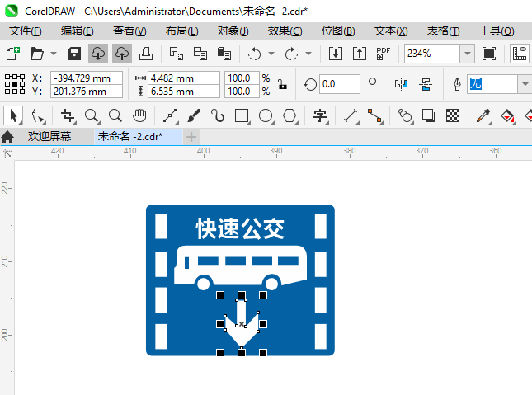Select the Polygon tool
This screenshot has height=395, width=532.
290,115
